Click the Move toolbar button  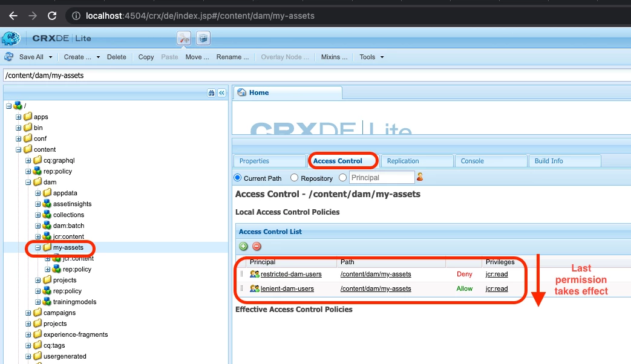click(x=197, y=57)
